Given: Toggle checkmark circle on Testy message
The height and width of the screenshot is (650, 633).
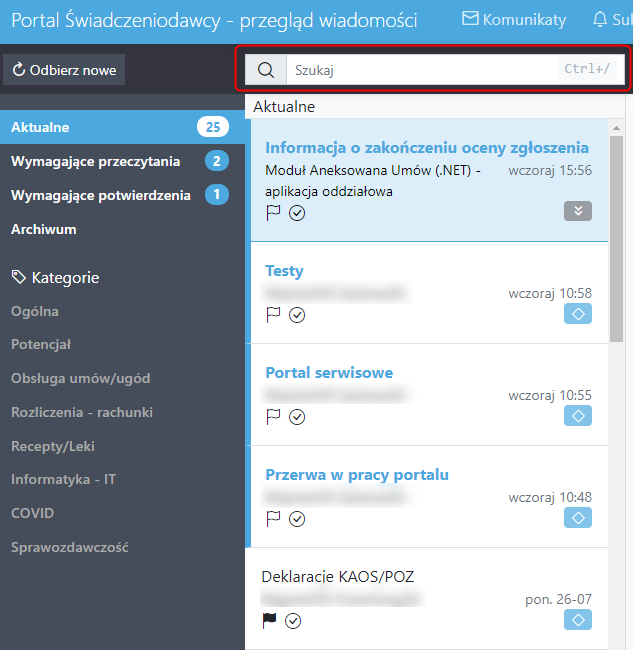Looking at the screenshot, I should pos(297,315).
